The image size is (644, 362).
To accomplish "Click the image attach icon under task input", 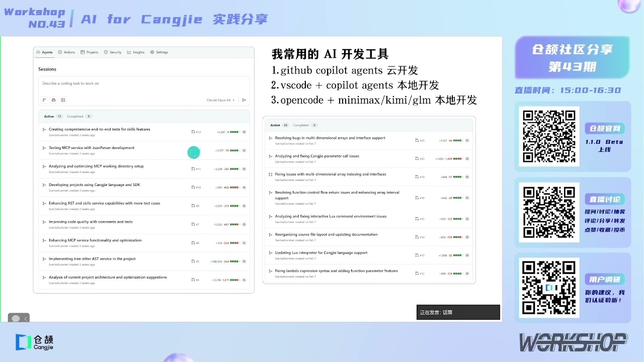I will click(x=63, y=100).
